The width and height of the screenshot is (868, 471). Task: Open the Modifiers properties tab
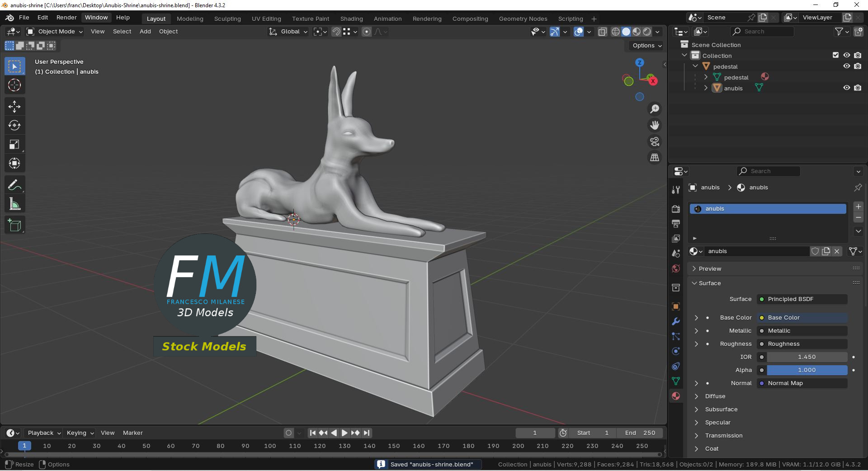pyautogui.click(x=676, y=321)
